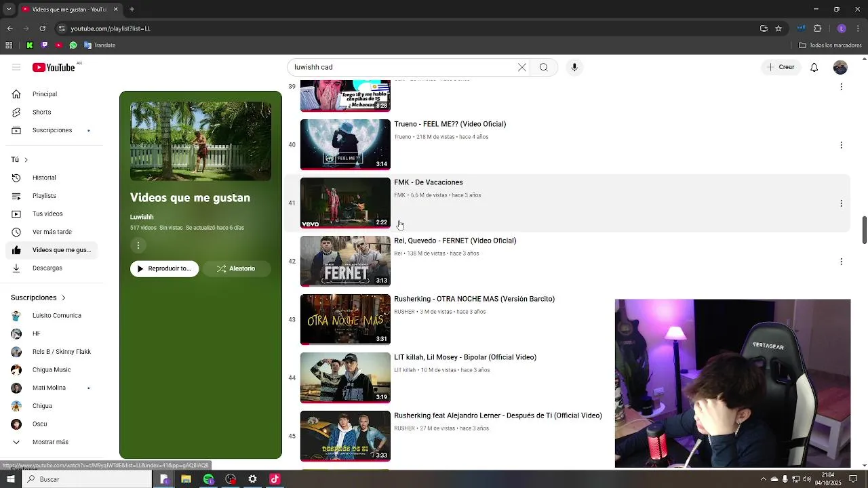Click the Aleatorio shuffle button
Viewport: 868px width, 488px height.
point(237,268)
